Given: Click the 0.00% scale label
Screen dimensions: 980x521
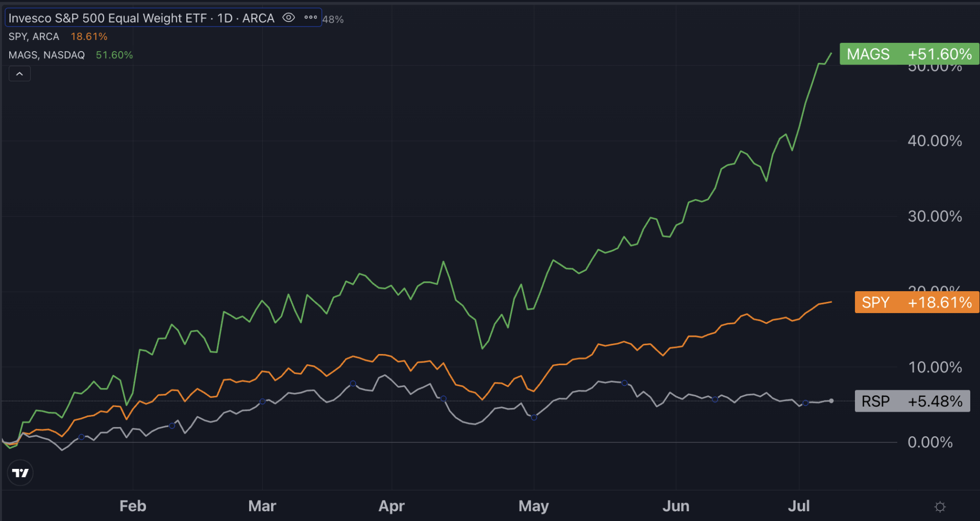Looking at the screenshot, I should pyautogui.click(x=930, y=442).
